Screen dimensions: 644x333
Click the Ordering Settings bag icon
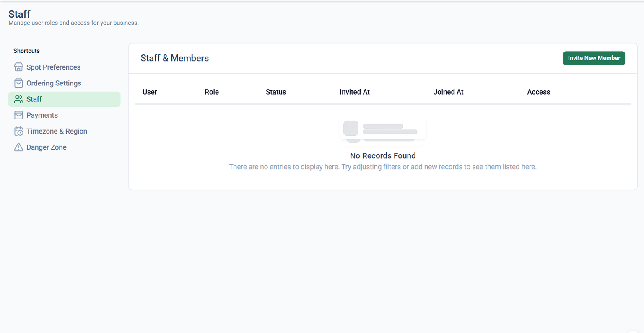[18, 83]
